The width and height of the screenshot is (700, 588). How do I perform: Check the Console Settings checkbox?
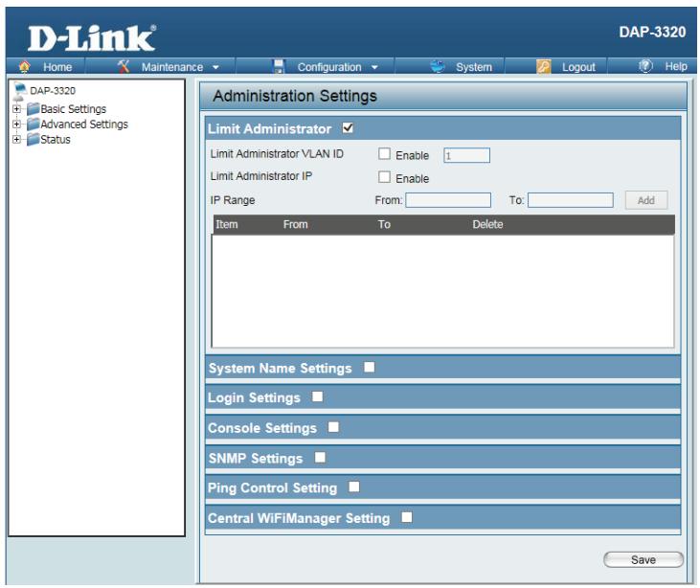(333, 427)
